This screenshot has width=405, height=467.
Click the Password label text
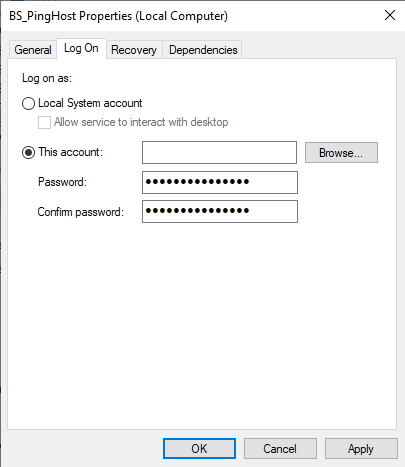(62, 182)
